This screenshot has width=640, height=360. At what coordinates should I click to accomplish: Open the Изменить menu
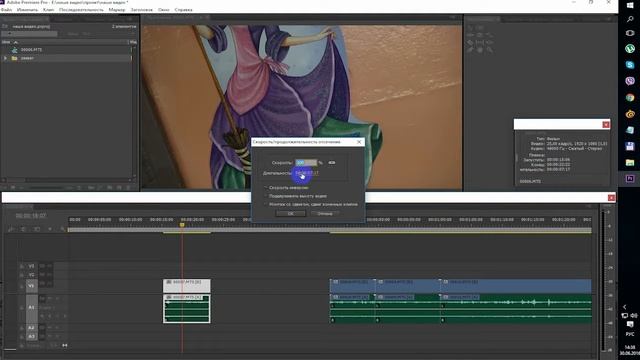tap(27, 9)
